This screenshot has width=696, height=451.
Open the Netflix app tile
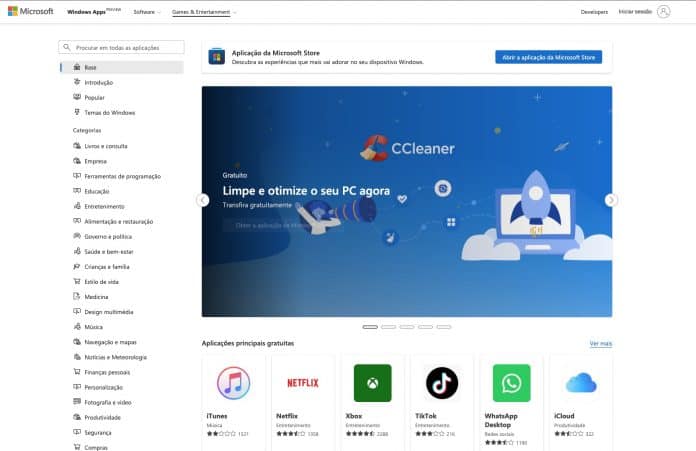[303, 382]
